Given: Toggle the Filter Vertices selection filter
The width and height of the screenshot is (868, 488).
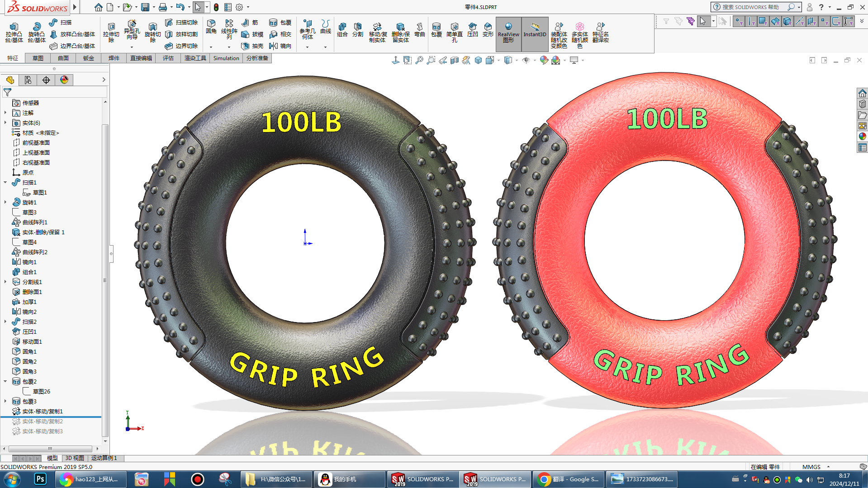Looking at the screenshot, I should pyautogui.click(x=739, y=21).
